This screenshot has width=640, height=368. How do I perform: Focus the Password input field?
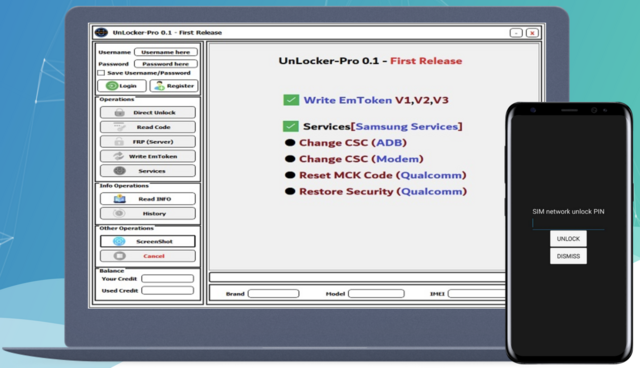click(166, 64)
